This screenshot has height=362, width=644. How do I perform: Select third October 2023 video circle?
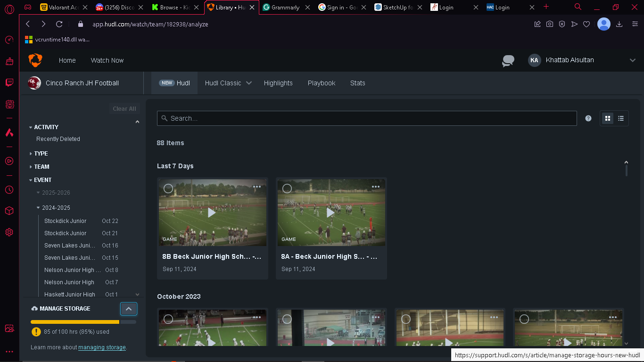pos(406,319)
